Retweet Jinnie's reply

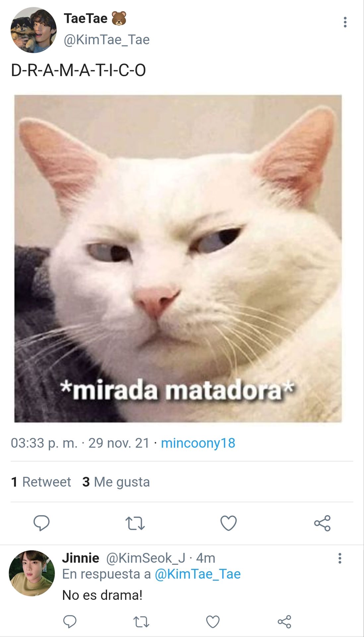141,621
